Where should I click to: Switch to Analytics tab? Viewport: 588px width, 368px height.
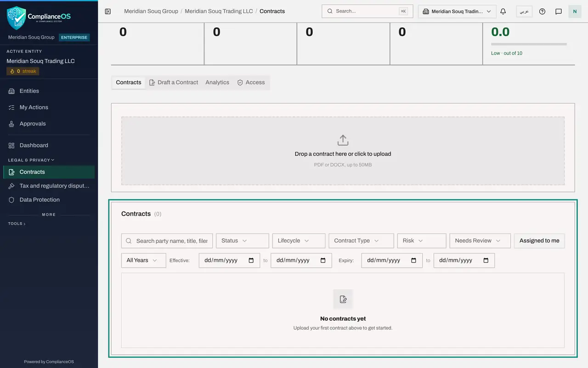(x=217, y=82)
